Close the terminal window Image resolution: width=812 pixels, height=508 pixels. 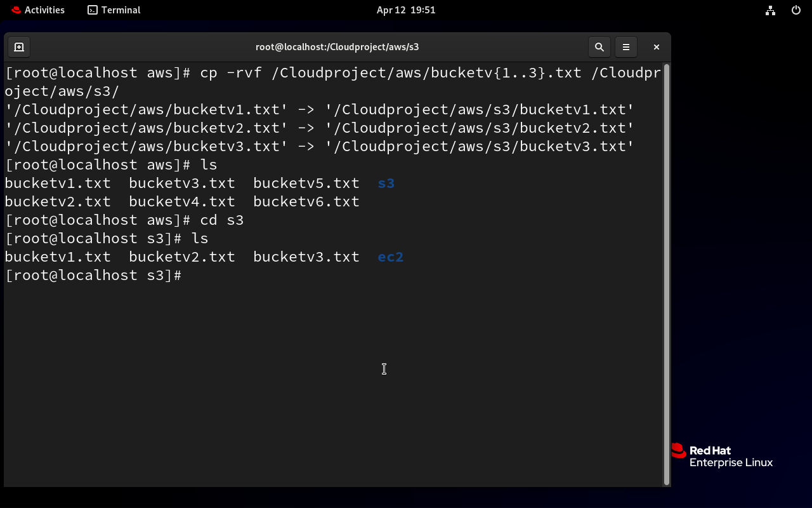click(x=657, y=47)
